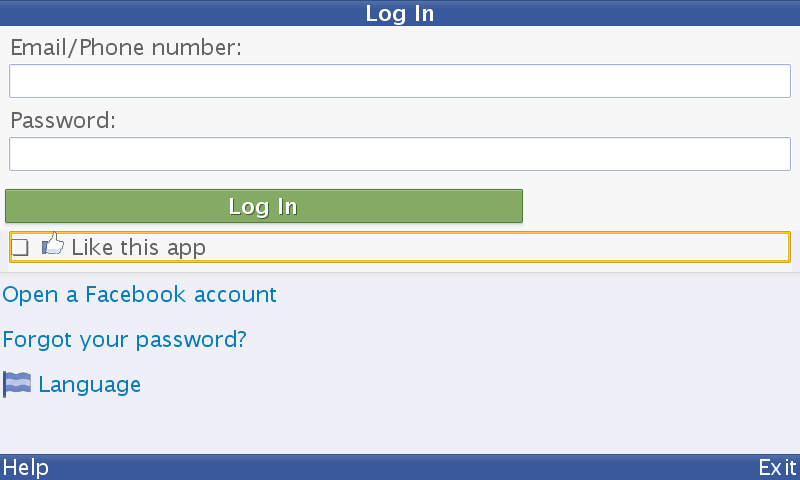Click the blue flag Language icon
The image size is (800, 480).
(17, 384)
